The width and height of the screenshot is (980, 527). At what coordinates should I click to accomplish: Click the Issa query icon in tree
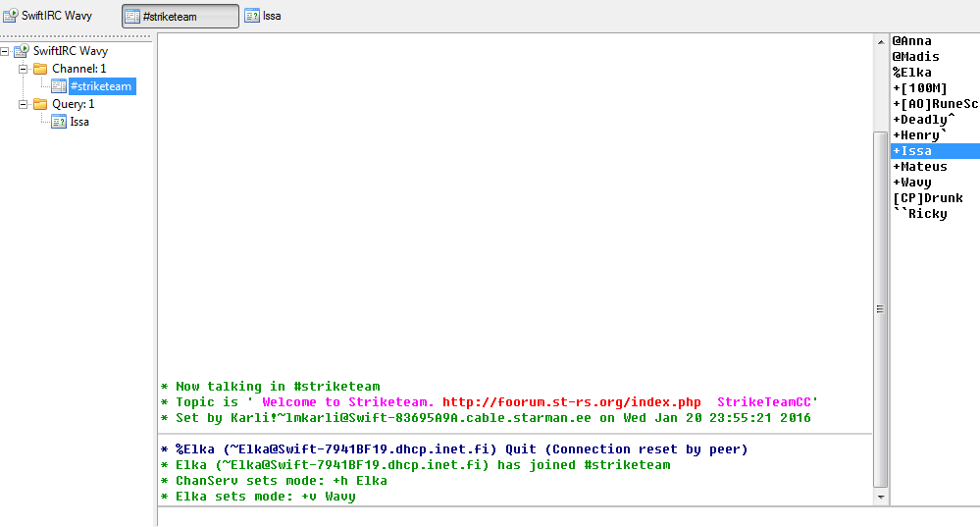click(x=59, y=122)
